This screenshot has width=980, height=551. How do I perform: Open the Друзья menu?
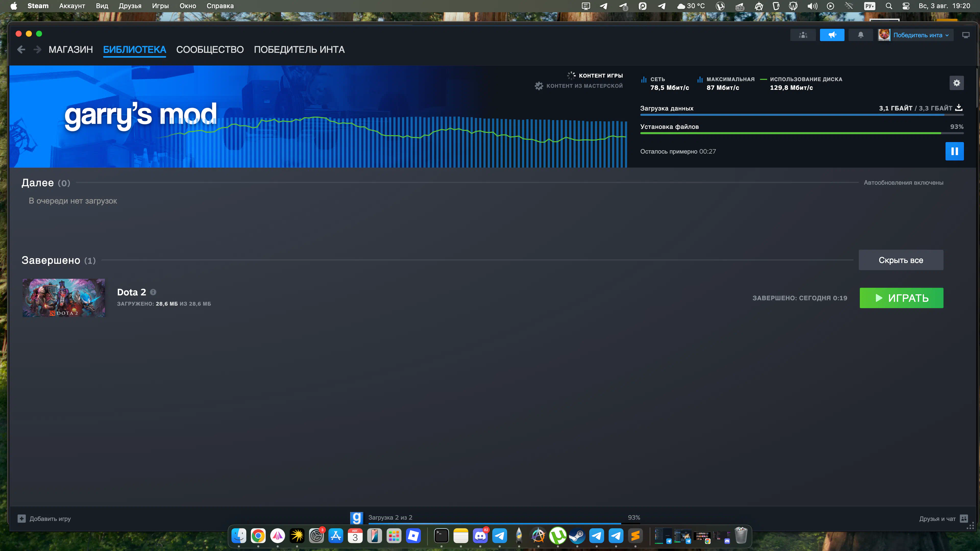130,6
